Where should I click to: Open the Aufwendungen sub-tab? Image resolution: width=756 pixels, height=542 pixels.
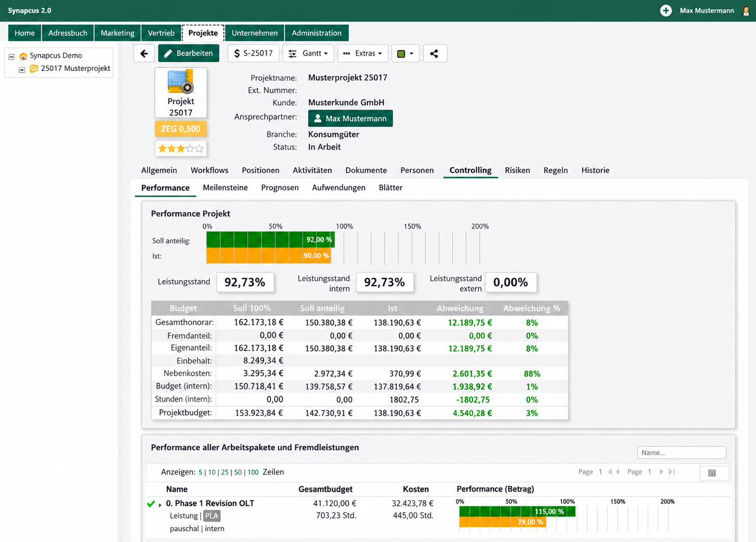click(x=339, y=187)
